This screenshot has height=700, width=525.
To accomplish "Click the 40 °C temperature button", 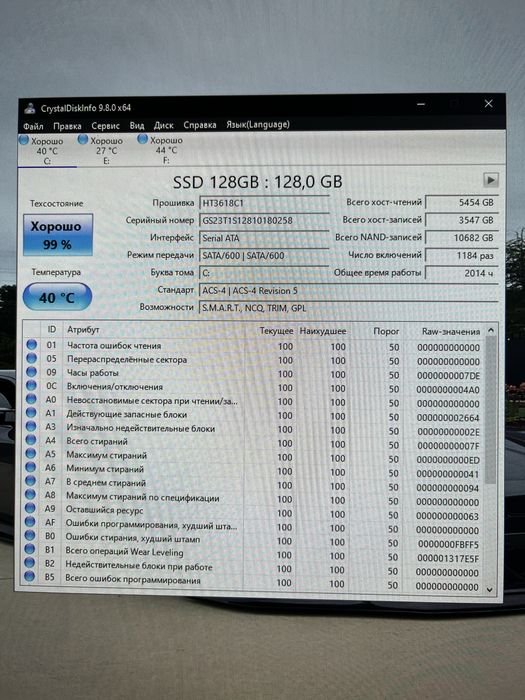I will pyautogui.click(x=57, y=297).
